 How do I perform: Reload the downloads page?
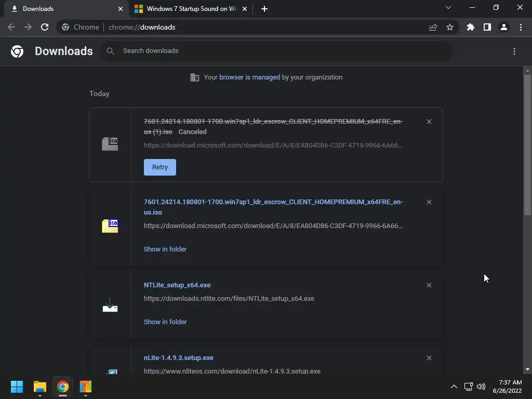(x=45, y=27)
